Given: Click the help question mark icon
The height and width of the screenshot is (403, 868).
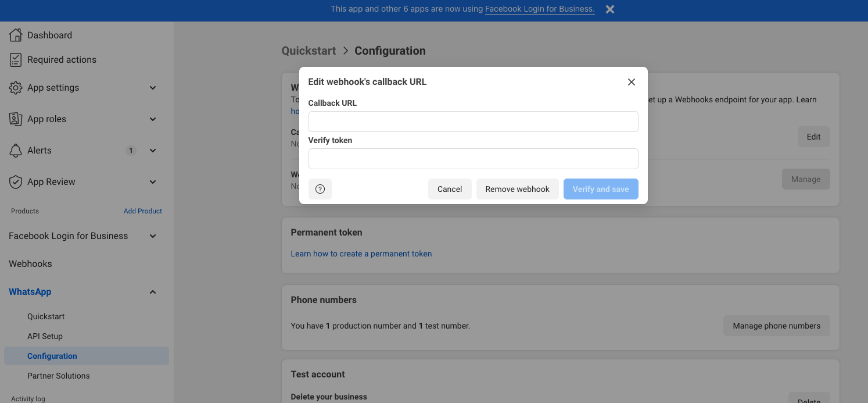Looking at the screenshot, I should (x=320, y=189).
